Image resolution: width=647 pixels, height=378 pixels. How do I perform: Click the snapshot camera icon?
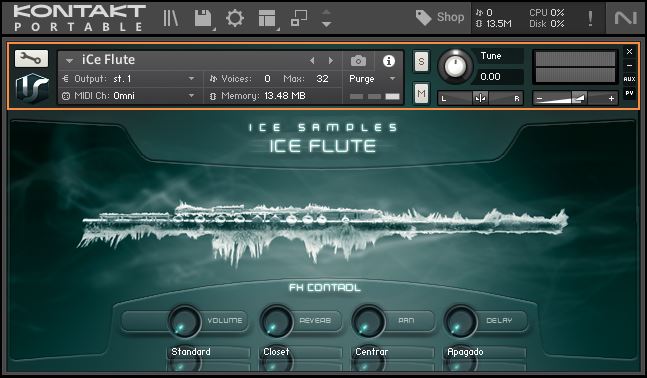pyautogui.click(x=358, y=61)
